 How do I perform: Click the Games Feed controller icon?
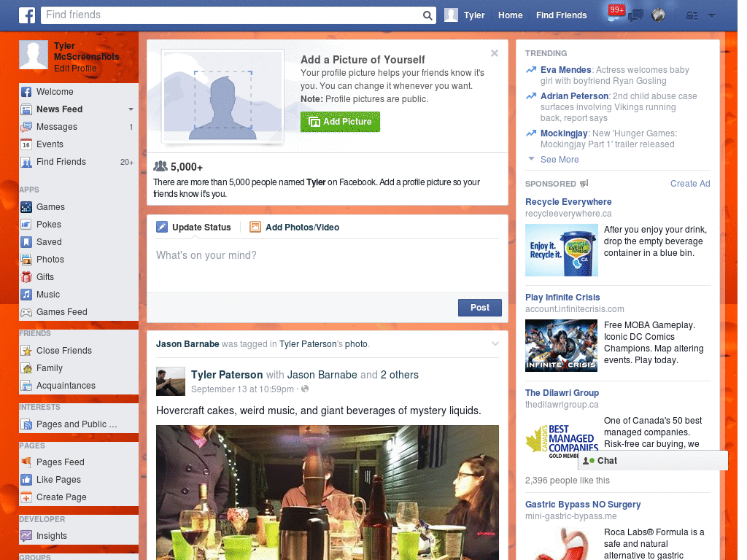coord(26,312)
